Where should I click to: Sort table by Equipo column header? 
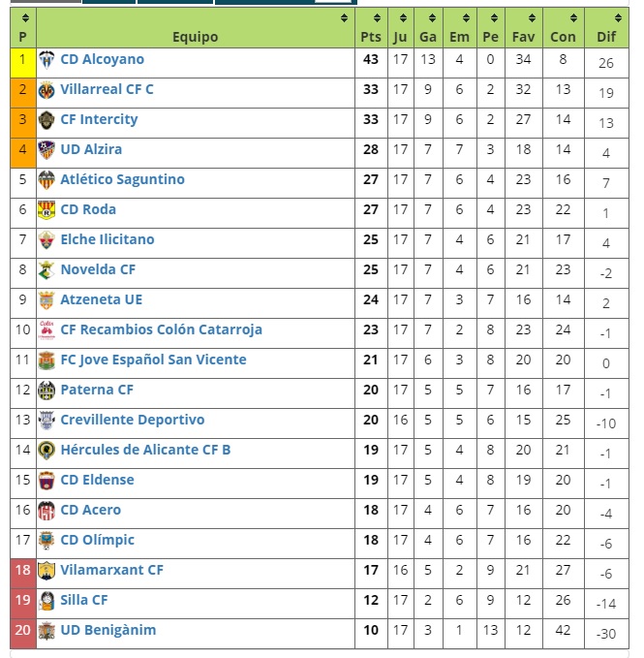[196, 28]
